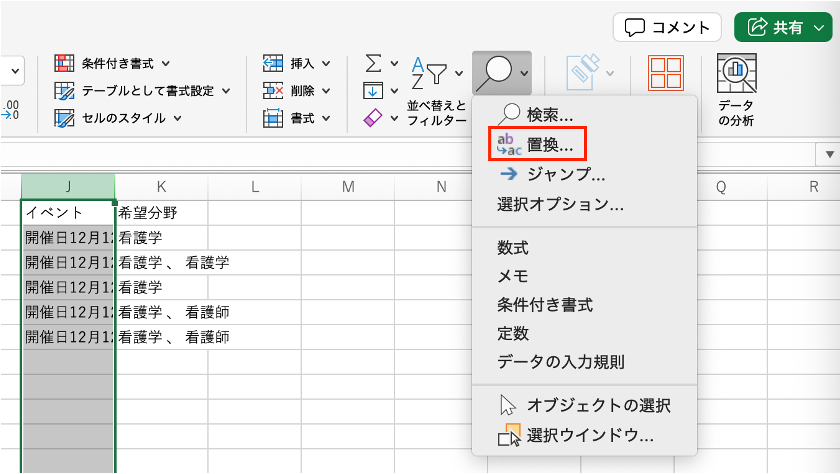Click the decrease decimal icon
Viewport: 840px width, 474px height.
10,110
